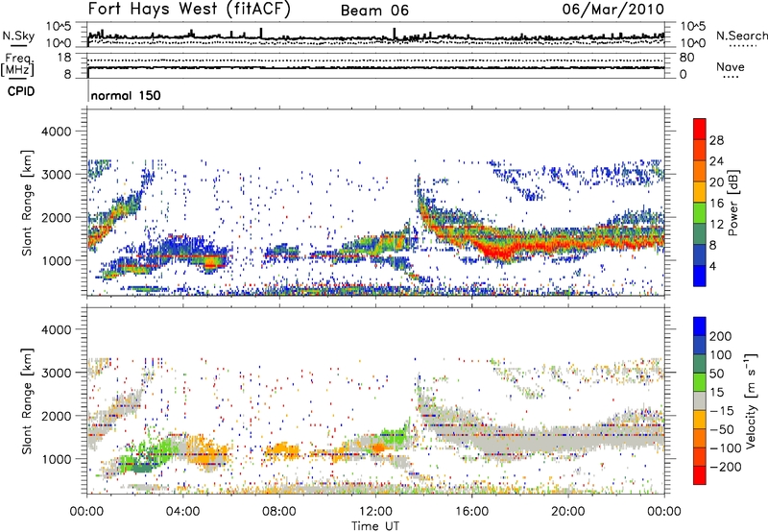Screen dimensions: 768x532
Task: Click "Slant Range [km]" label of the power panel
Action: point(27,203)
